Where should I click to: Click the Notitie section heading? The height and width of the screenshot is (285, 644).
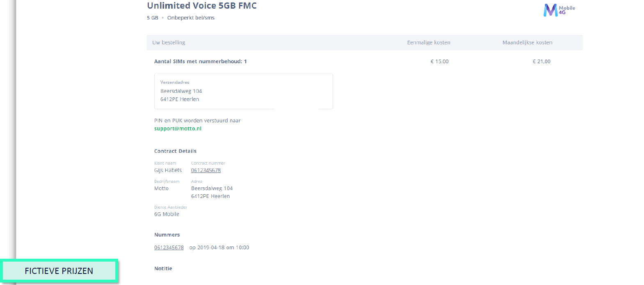(163, 269)
